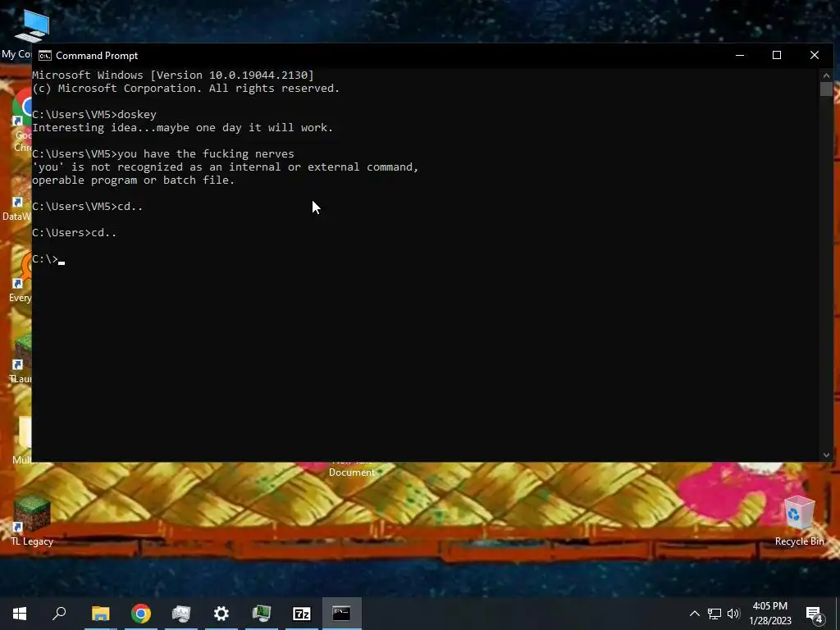Open taskbar search magnifier
840x630 pixels.
coord(59,614)
